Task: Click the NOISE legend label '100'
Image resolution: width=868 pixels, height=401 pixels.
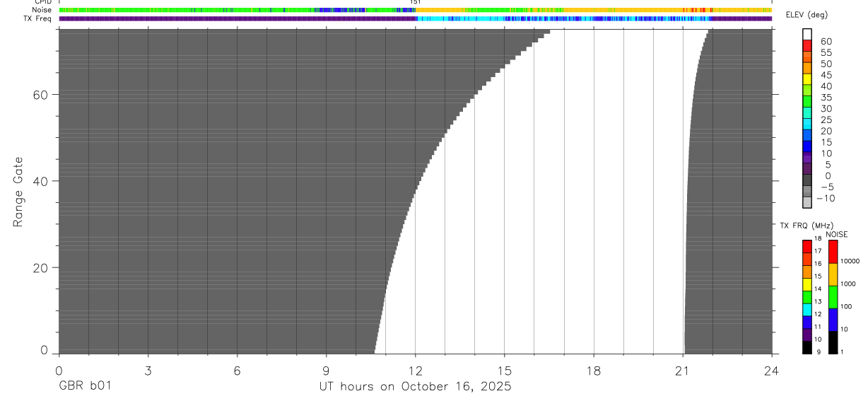Action: [847, 306]
